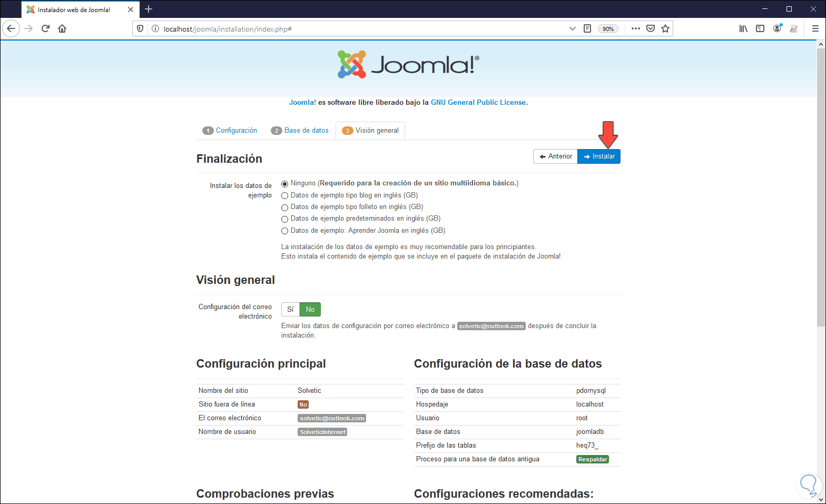This screenshot has width=826, height=504.
Task: Click the page vertical scrollbar
Action: pyautogui.click(x=821, y=188)
